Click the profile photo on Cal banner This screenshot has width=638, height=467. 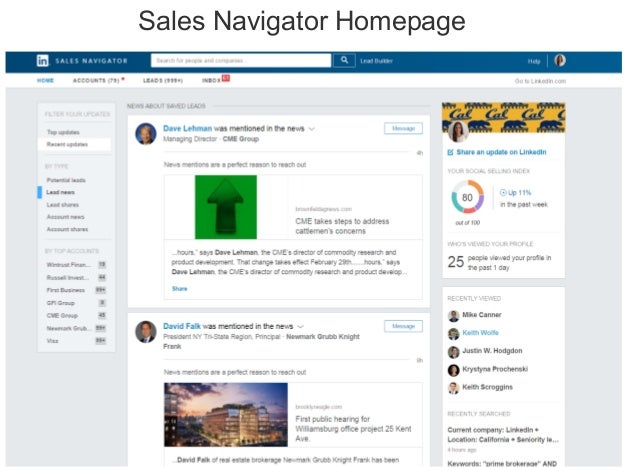pos(458,131)
